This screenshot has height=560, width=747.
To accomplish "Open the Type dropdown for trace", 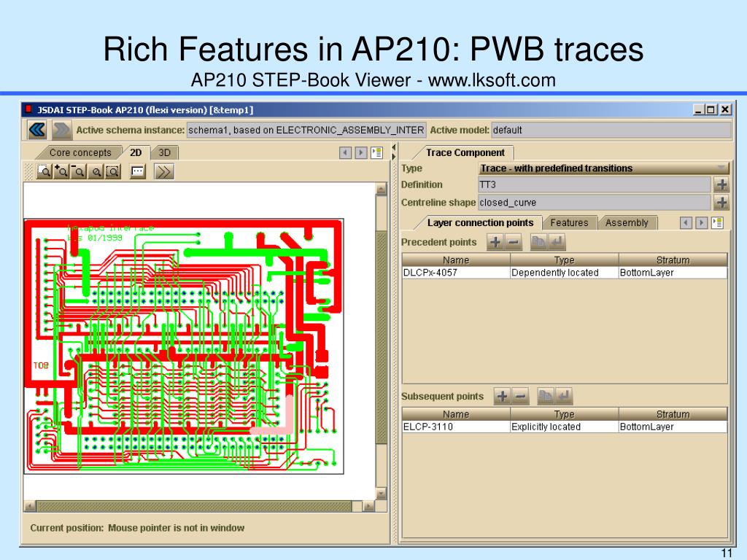I will [x=603, y=168].
